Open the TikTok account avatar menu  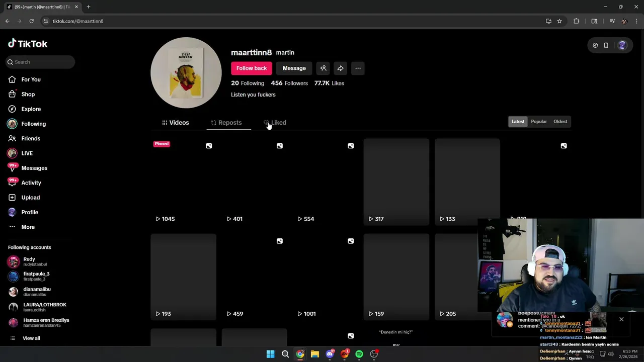(x=622, y=45)
